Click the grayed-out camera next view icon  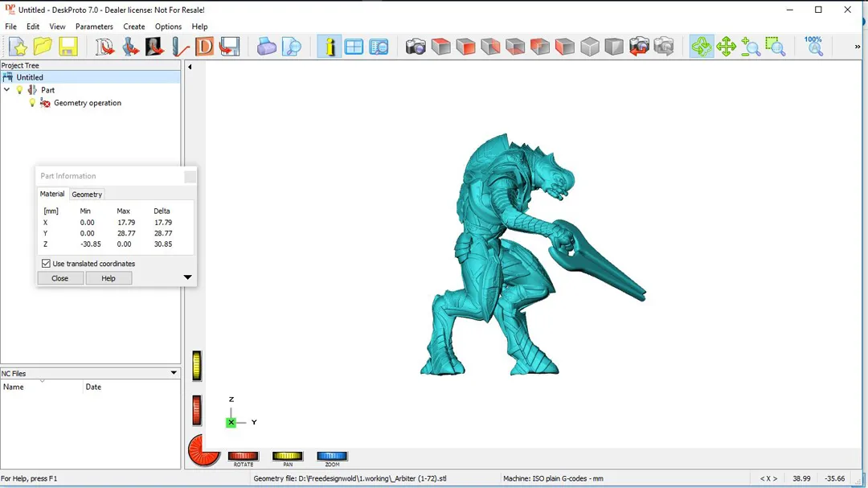pos(664,47)
